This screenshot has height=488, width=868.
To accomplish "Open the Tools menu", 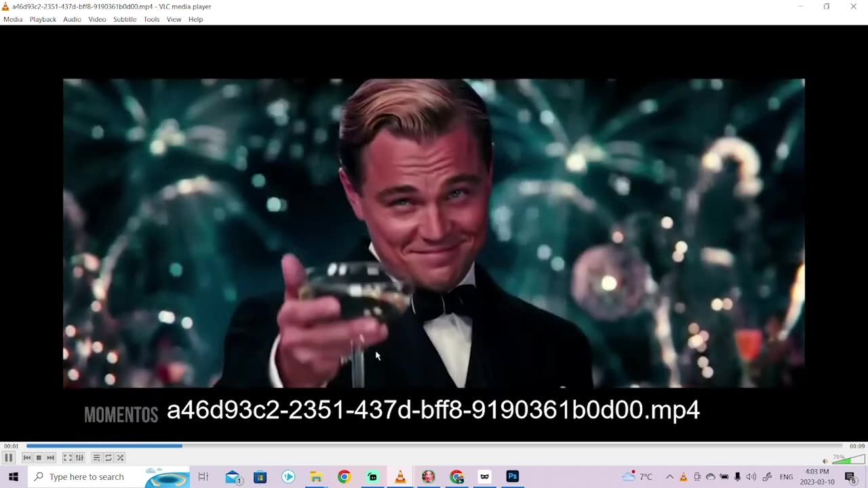I will (x=152, y=19).
